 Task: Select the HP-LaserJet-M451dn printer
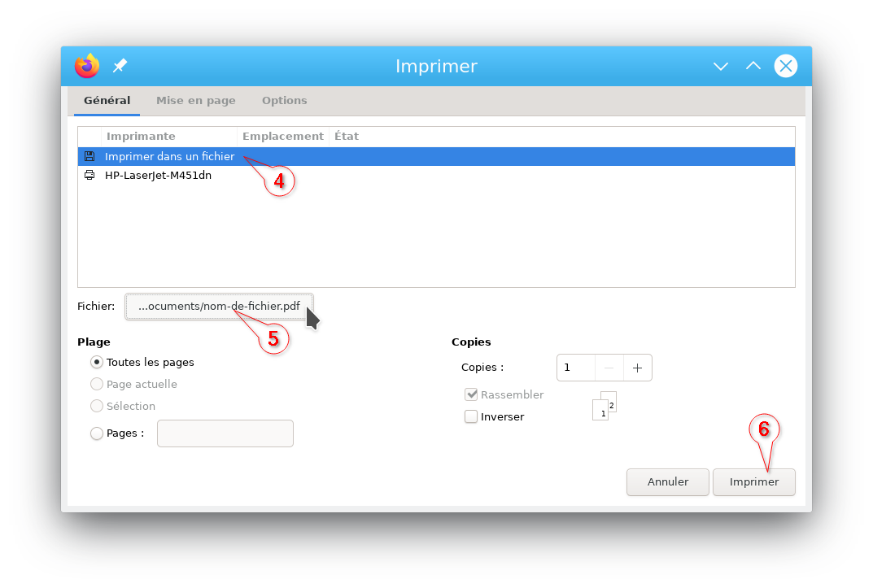point(436,175)
